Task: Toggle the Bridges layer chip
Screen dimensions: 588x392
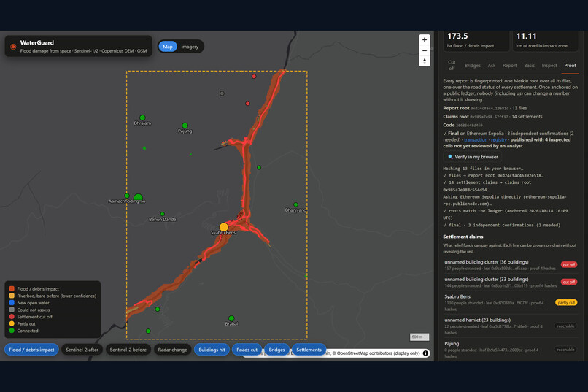Action: [276, 350]
